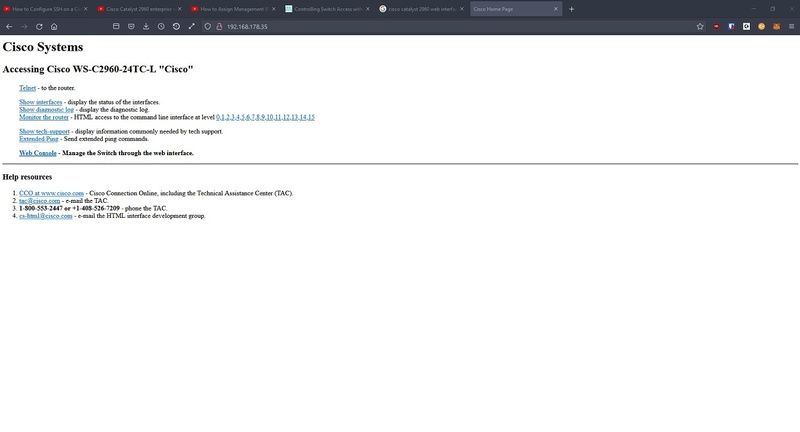Select command line level 10 link
800x432 pixels.
click(270, 117)
